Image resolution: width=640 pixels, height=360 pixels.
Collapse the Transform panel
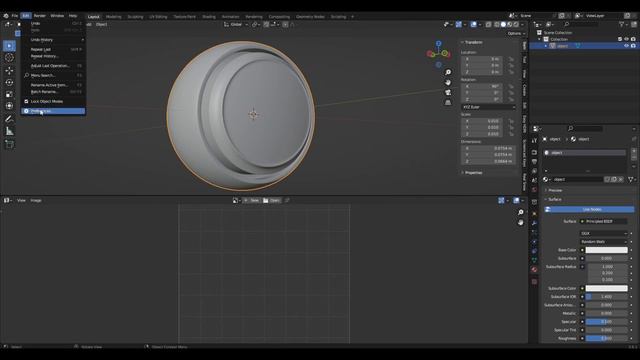473,42
